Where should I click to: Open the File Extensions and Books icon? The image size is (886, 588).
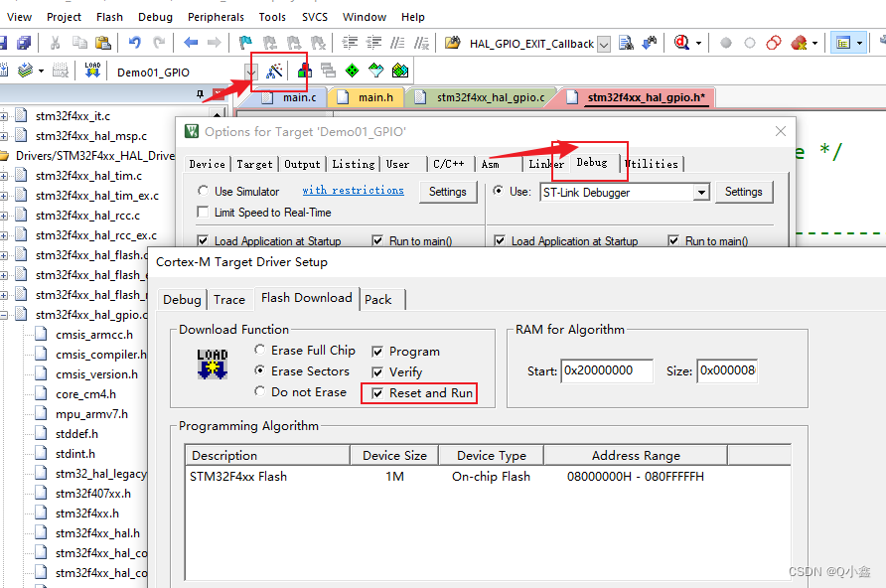[x=305, y=71]
